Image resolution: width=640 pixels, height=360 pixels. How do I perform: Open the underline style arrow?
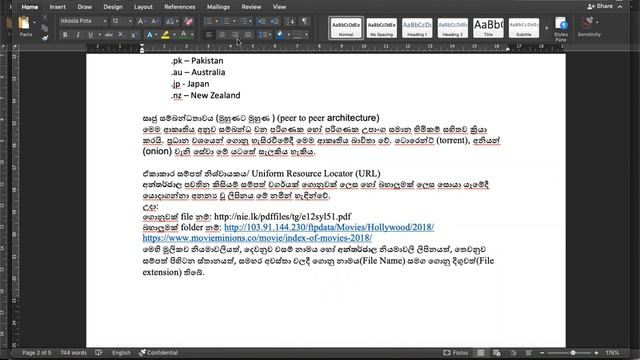pyautogui.click(x=99, y=35)
